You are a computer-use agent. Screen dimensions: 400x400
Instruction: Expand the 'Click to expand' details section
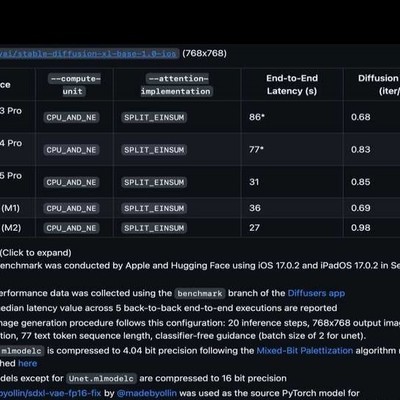point(35,253)
